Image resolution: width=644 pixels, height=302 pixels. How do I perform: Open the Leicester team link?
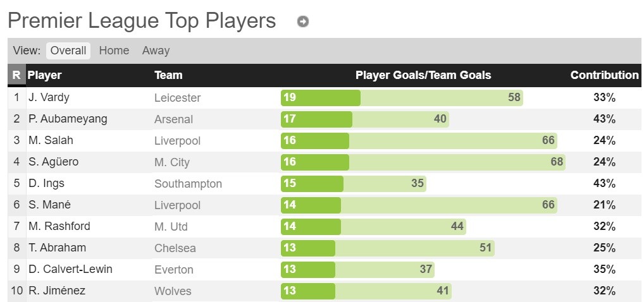pos(177,98)
